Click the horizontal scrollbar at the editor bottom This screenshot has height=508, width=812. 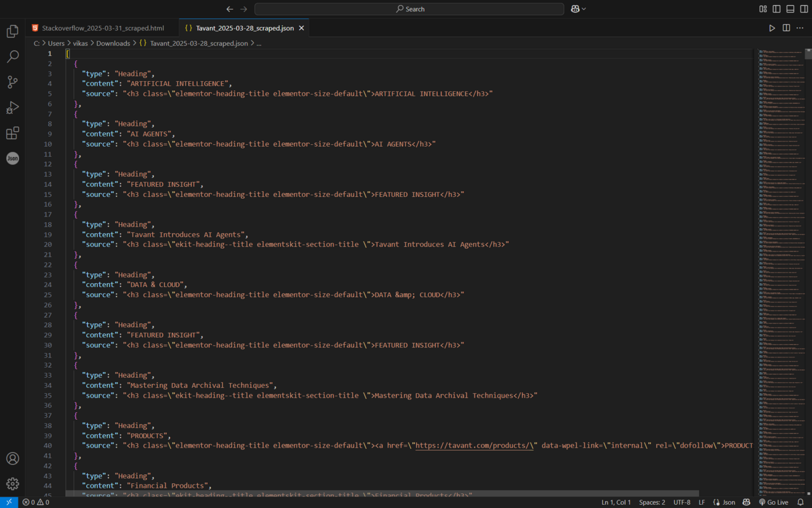click(x=383, y=493)
